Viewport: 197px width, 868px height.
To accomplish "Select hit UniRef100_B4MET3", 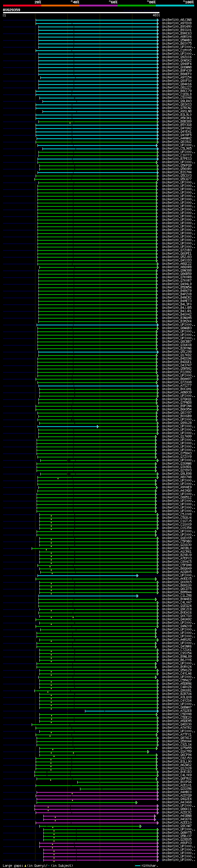I will click(x=177, y=301).
